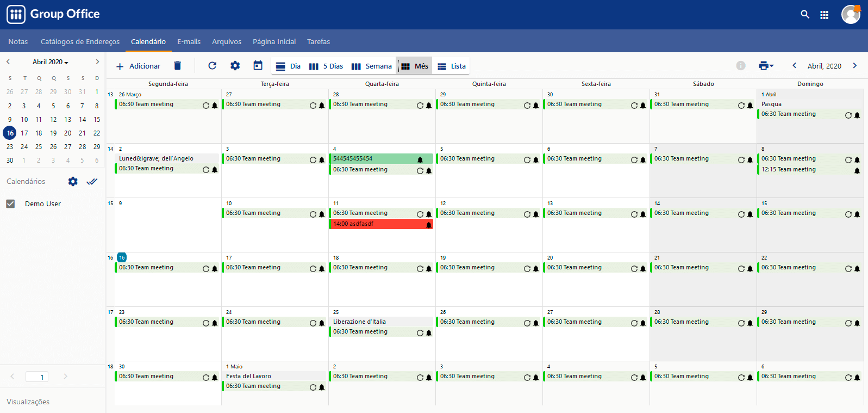Click reminder bell on 14:00 asdfasdf event

428,225
